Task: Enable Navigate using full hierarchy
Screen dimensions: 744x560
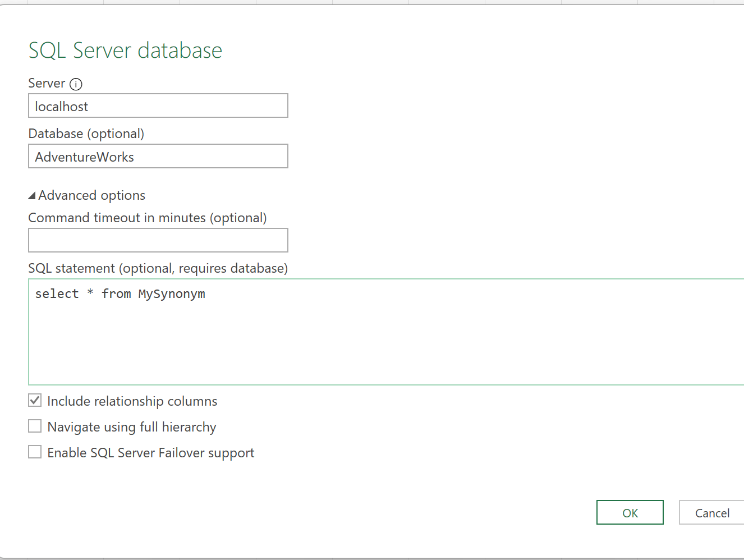Action: (x=35, y=426)
